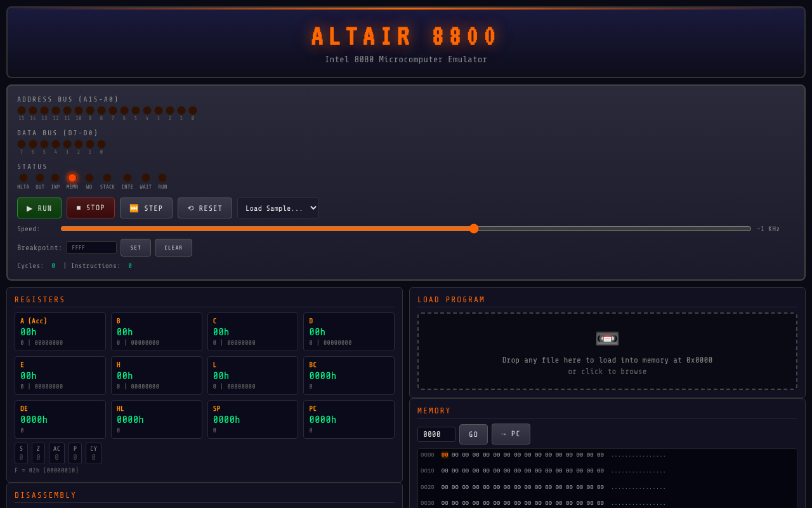Click address bus LED A9
The image size is (812, 508).
click(x=90, y=110)
